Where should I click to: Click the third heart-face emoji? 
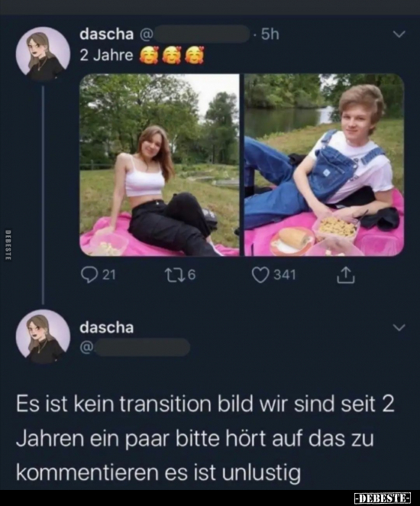[195, 55]
